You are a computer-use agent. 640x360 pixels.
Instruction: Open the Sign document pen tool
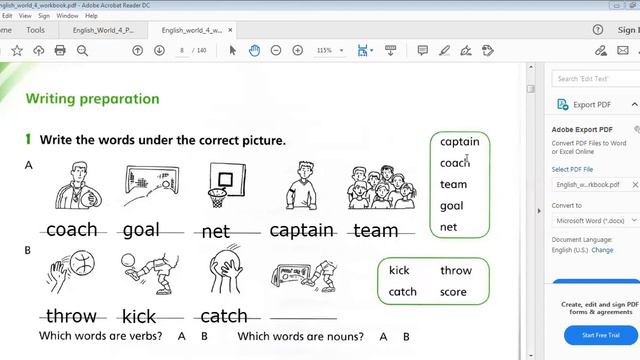click(x=466, y=51)
